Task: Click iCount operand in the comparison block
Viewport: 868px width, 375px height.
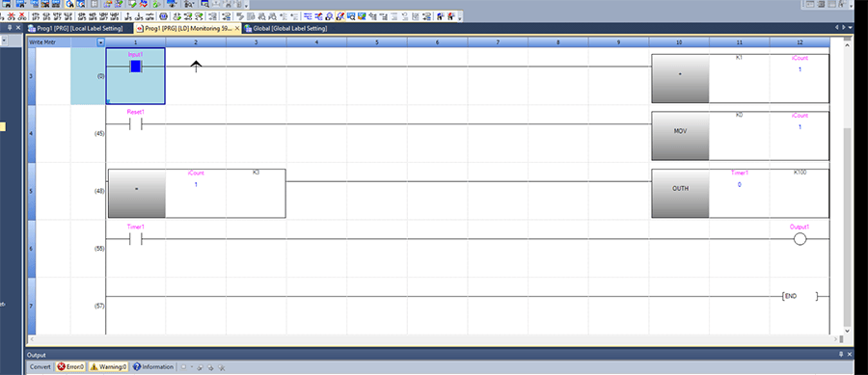Action: [x=196, y=174]
